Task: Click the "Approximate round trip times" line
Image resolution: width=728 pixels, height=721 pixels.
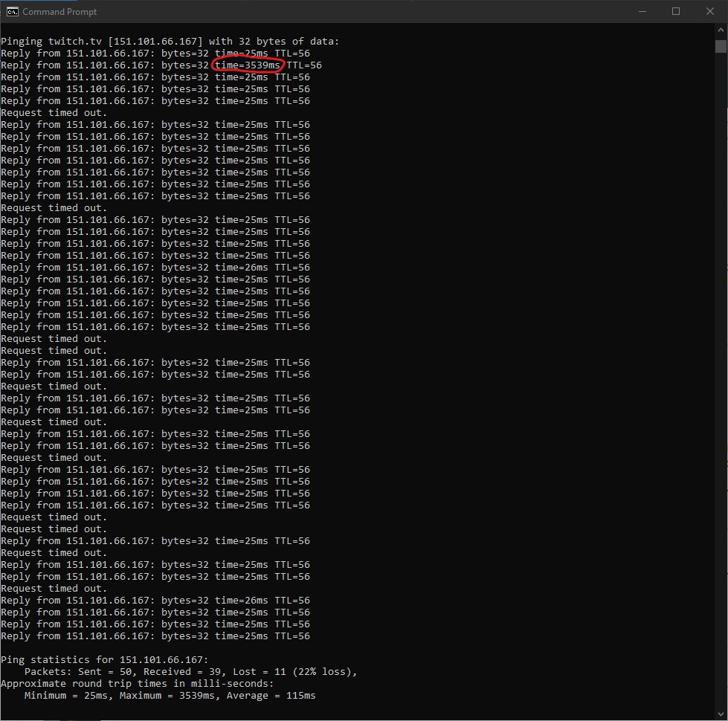Action: [x=138, y=684]
